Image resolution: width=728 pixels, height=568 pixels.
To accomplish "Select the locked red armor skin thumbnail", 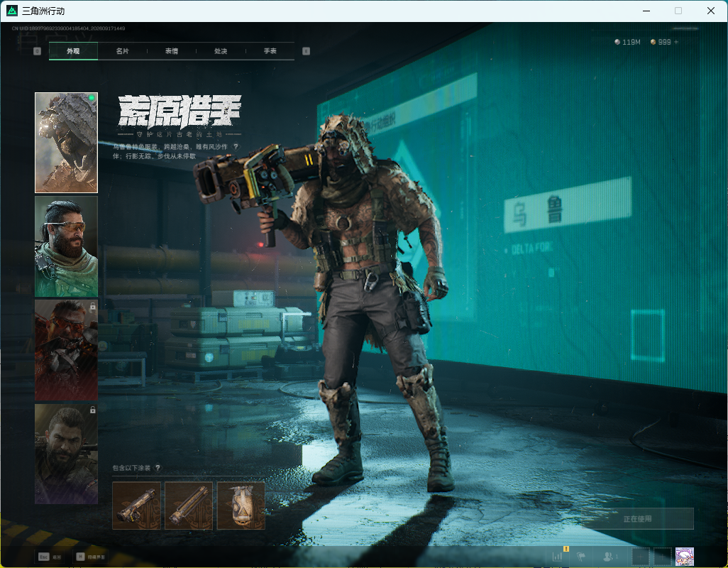I will [67, 350].
